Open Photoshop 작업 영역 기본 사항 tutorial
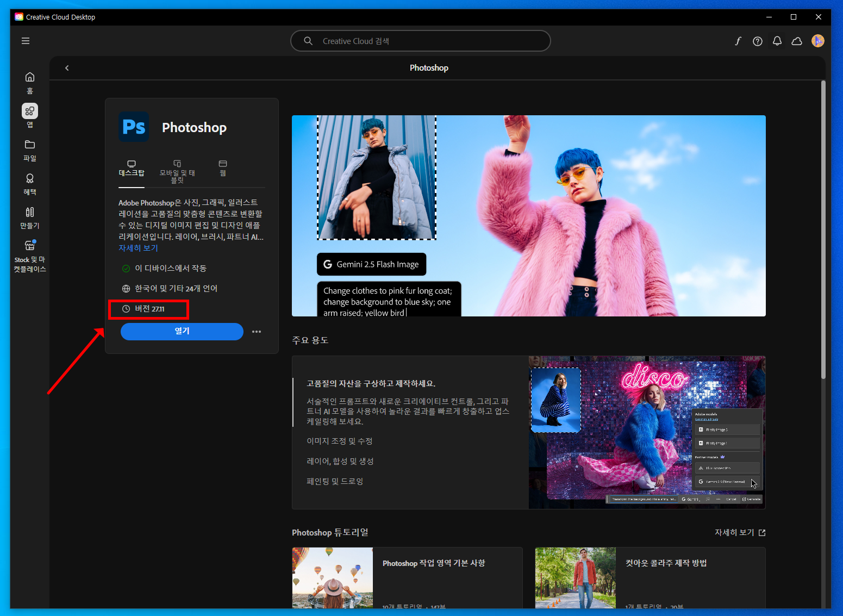The width and height of the screenshot is (843, 616). click(407, 577)
